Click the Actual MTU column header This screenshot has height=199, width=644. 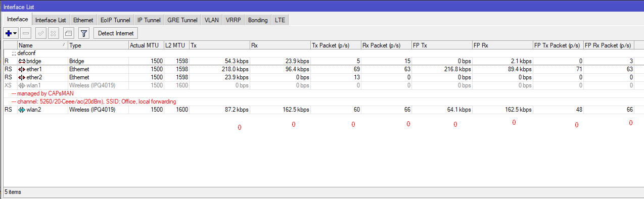146,45
